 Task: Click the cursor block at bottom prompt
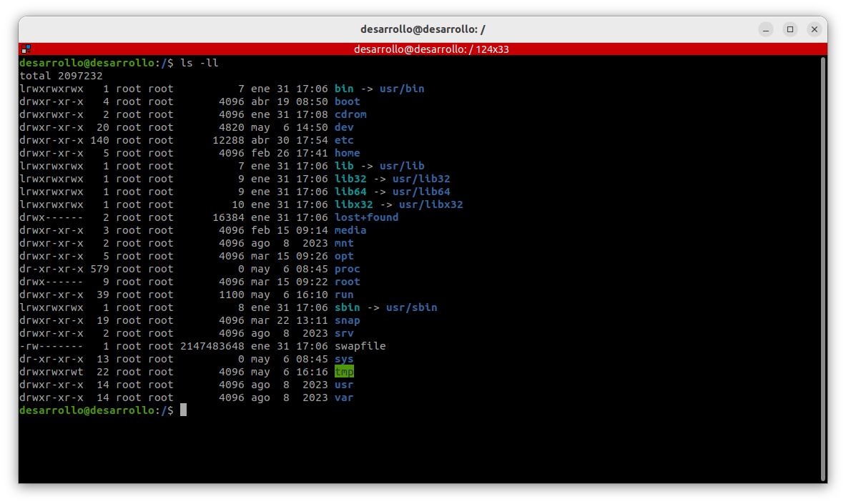click(183, 410)
